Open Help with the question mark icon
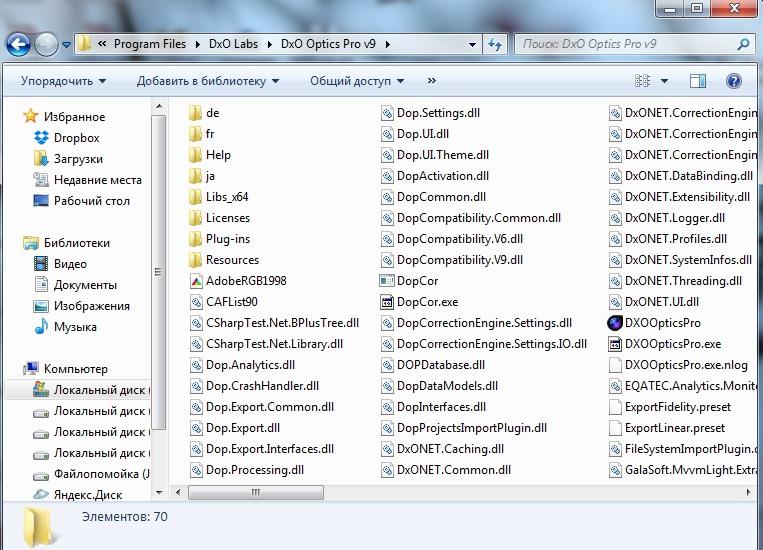Viewport: 763px width, 550px height. tap(733, 81)
